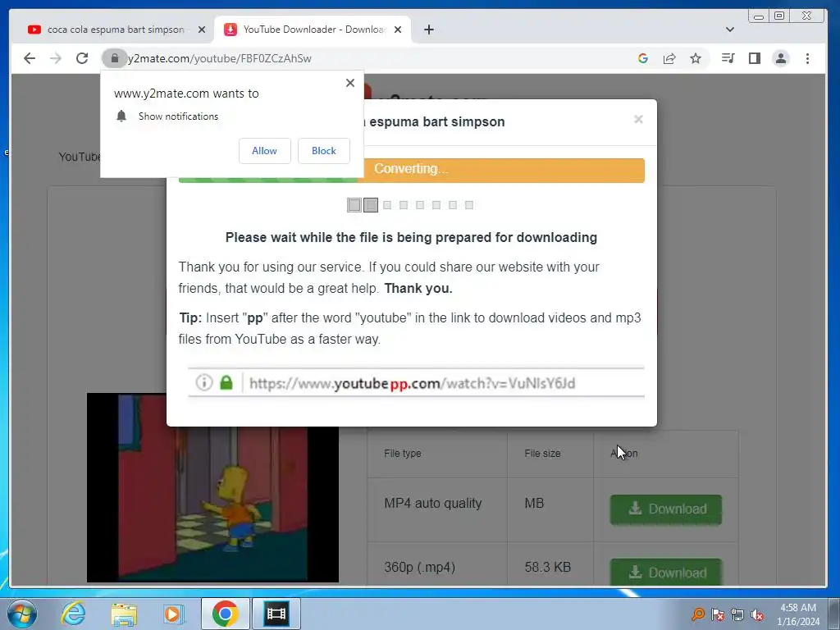This screenshot has width=840, height=630.
Task: Launch Internet Explorer from taskbar
Action: pos(73,614)
